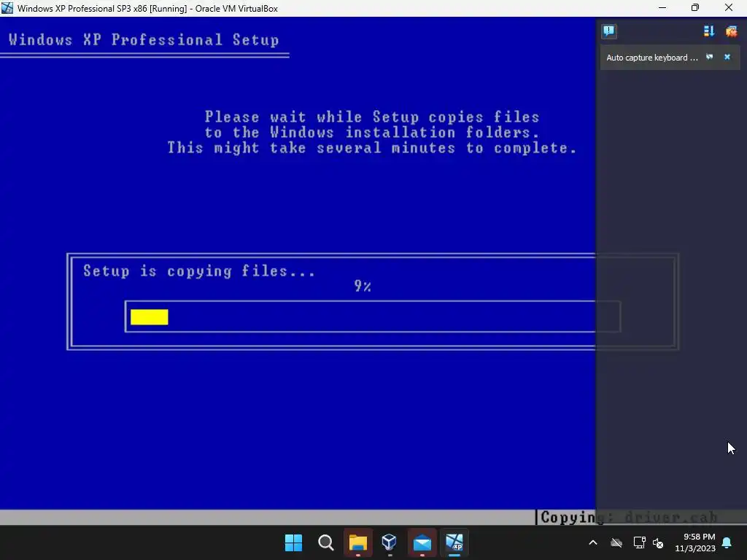Screen dimensions: 747x560
Task: Open network status tray icon
Action: tap(639, 542)
